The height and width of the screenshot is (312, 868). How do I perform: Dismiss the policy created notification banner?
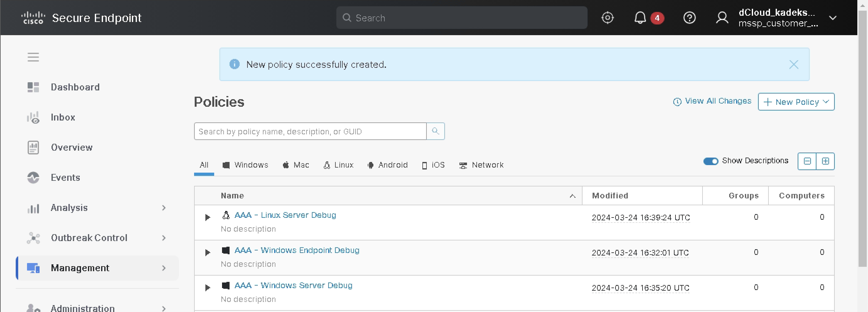tap(794, 64)
